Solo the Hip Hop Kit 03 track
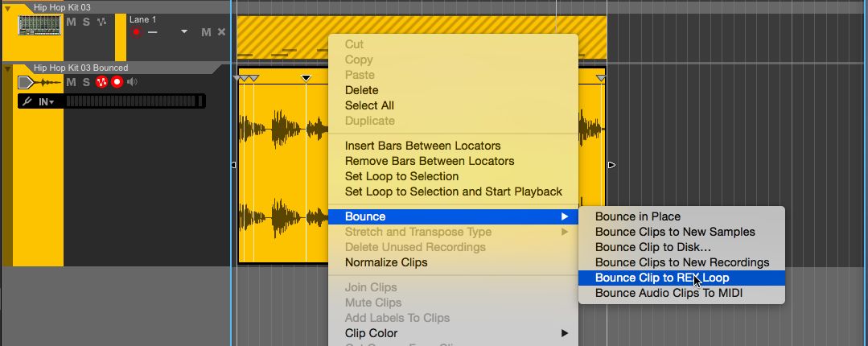This screenshot has height=346, width=868. 86,22
